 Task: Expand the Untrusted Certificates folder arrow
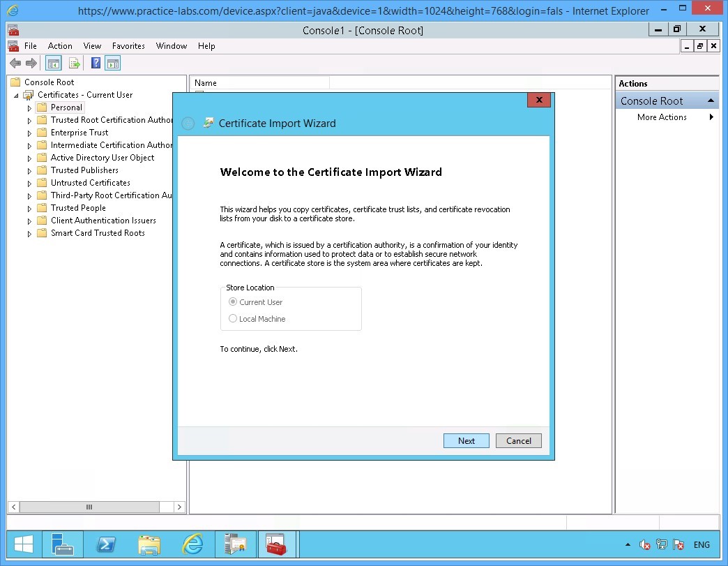29,184
